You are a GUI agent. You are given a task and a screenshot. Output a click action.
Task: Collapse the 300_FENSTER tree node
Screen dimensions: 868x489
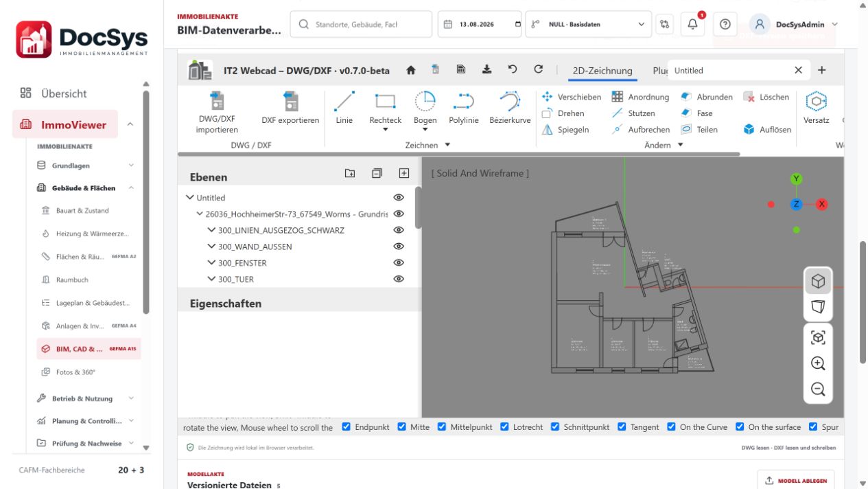[212, 263]
